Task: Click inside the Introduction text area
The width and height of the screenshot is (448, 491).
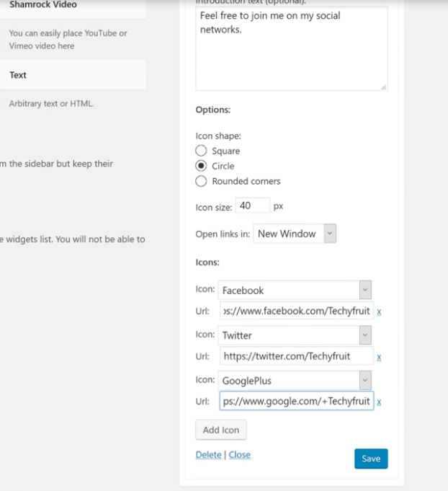Action: [x=292, y=48]
